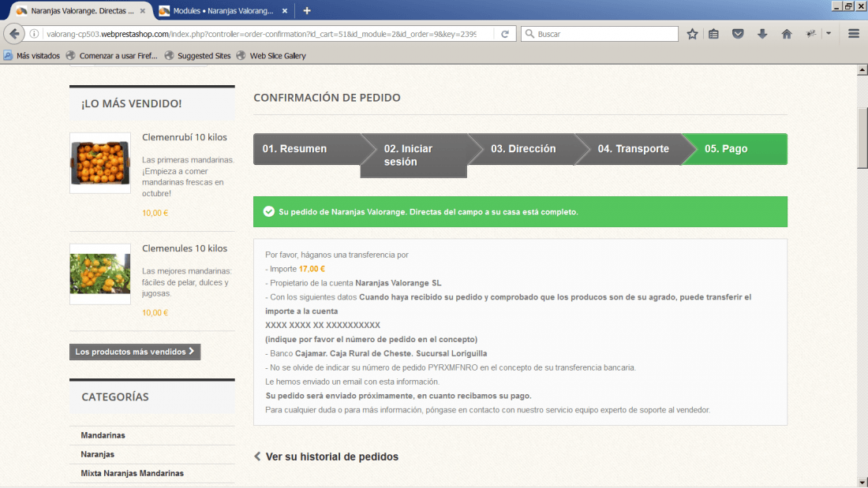This screenshot has width=868, height=488.
Task: Save page to Pocket icon
Action: coord(738,34)
